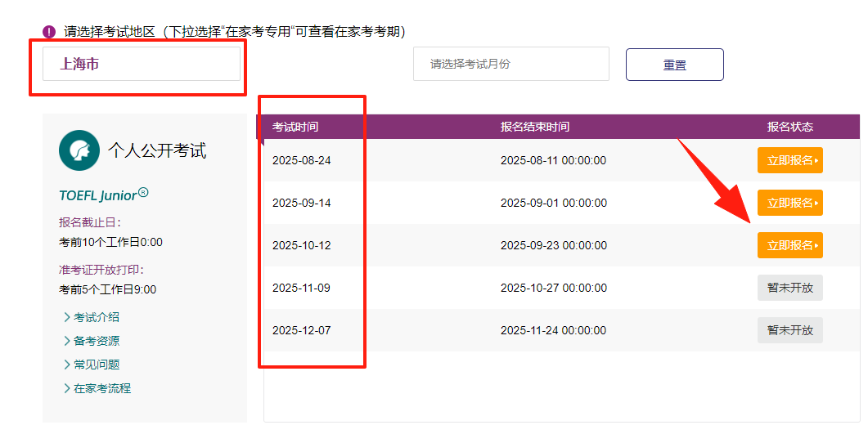Click the chevron beside 在家考流程
Viewport: 868px width, 443px height.
click(67, 389)
